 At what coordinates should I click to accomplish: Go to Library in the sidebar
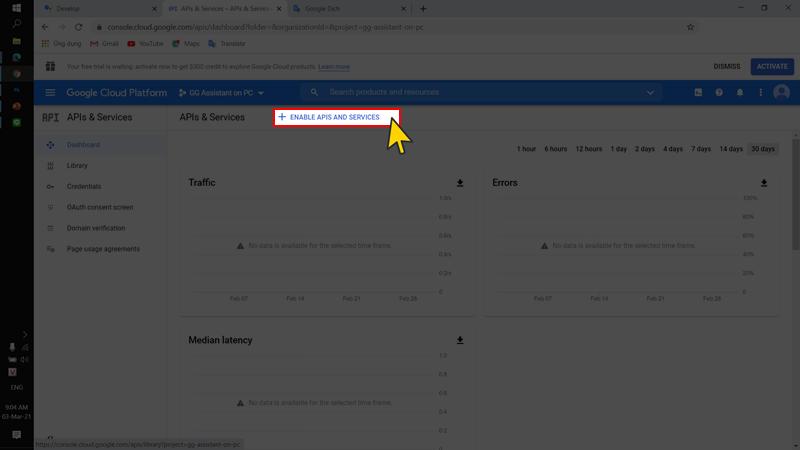coord(77,166)
